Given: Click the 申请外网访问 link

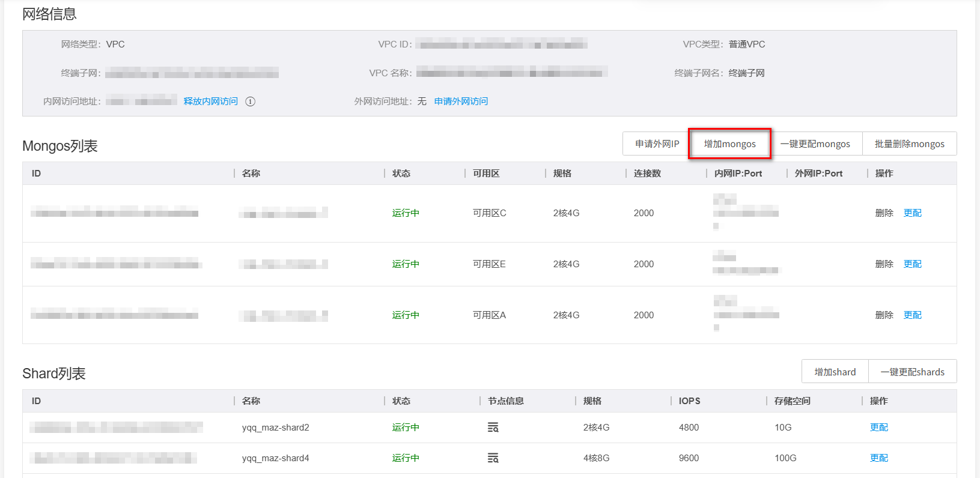Looking at the screenshot, I should [x=461, y=101].
